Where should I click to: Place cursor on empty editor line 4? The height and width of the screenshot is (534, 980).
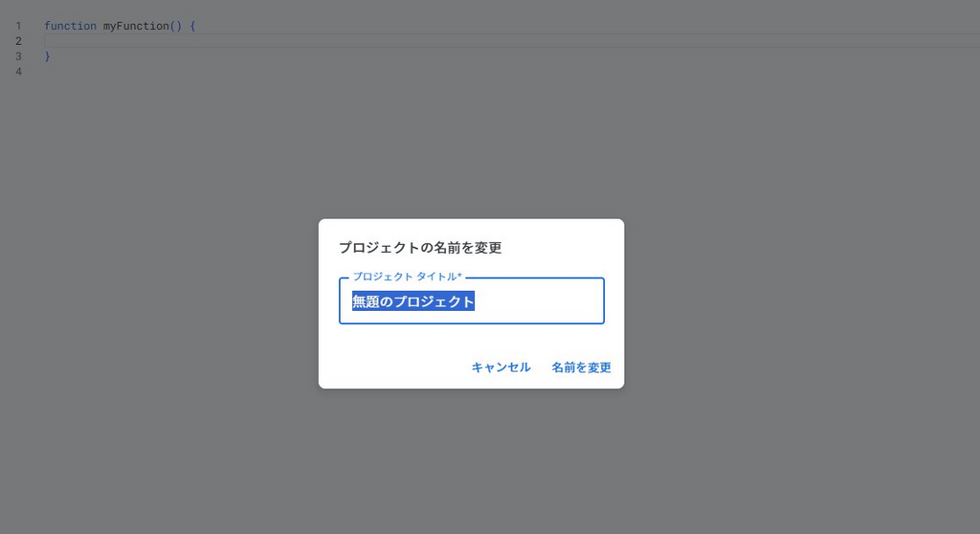500,71
